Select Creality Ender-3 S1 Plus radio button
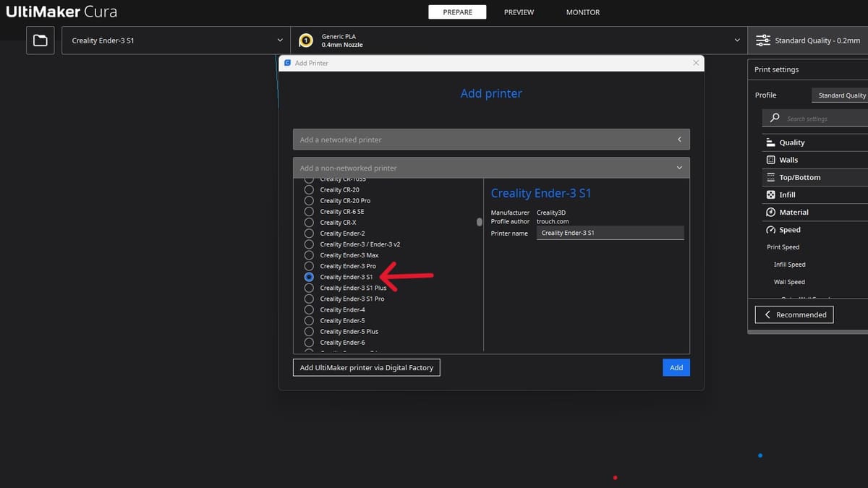The image size is (868, 488). point(309,288)
